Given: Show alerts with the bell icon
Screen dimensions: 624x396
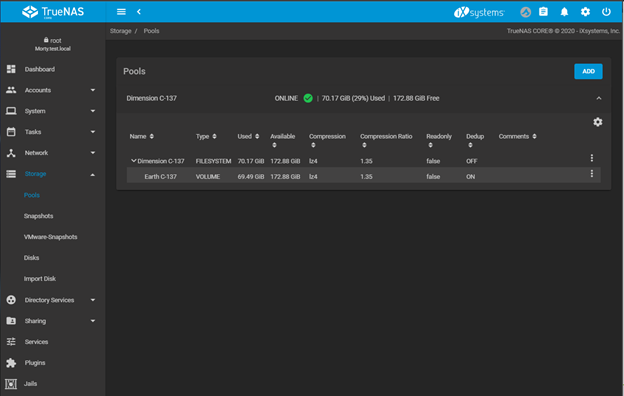Looking at the screenshot, I should coord(564,12).
